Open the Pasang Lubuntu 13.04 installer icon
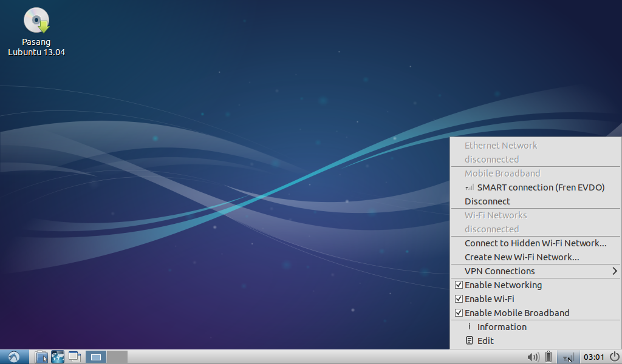This screenshot has width=622, height=364. [x=36, y=32]
